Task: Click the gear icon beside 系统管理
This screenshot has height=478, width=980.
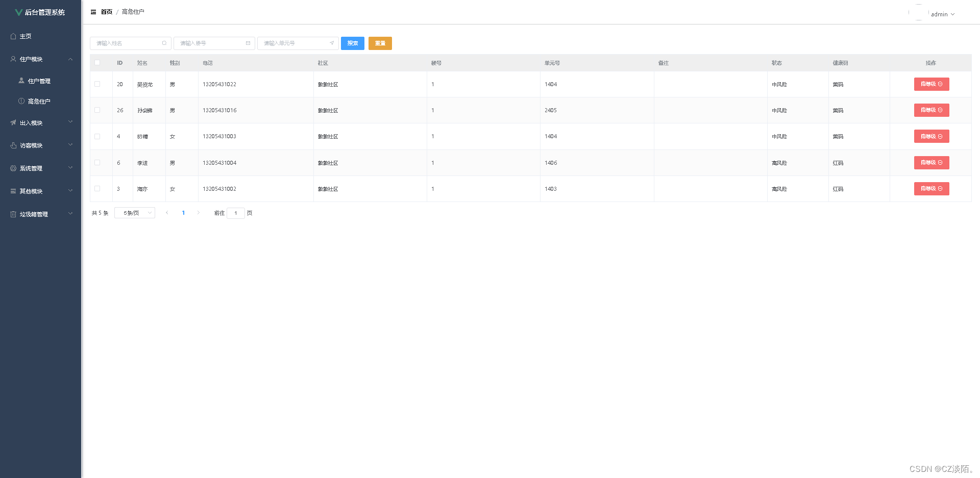Action: pyautogui.click(x=13, y=168)
